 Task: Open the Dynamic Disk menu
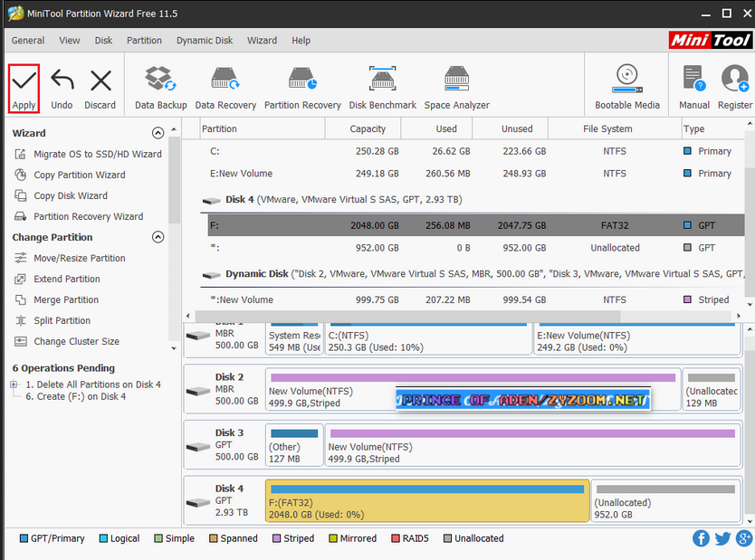click(x=205, y=41)
